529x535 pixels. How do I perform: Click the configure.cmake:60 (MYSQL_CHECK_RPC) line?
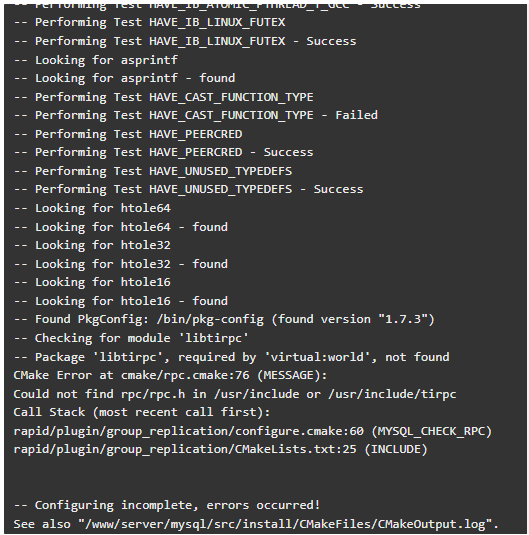[253, 431]
